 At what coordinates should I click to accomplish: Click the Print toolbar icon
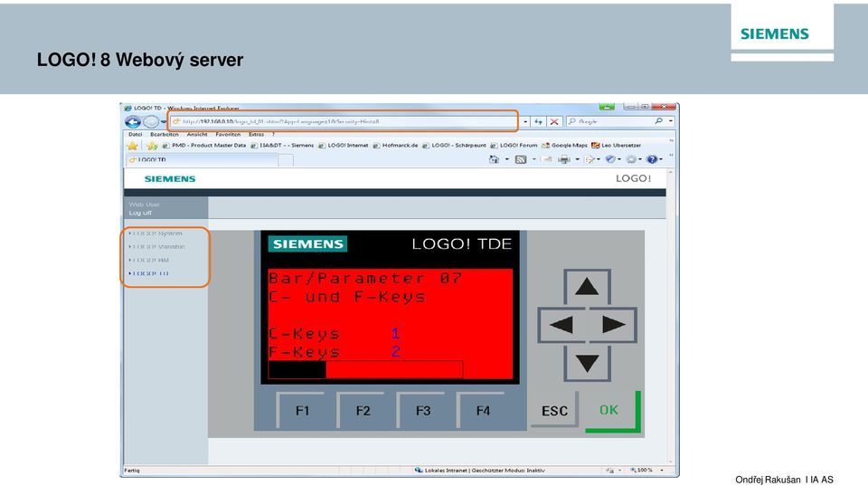(563, 159)
